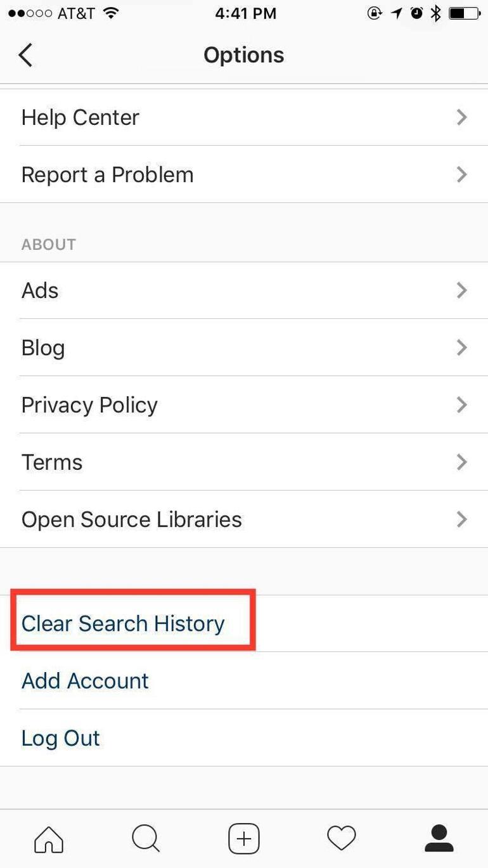Select the Terms row
488x868 pixels.
click(244, 462)
